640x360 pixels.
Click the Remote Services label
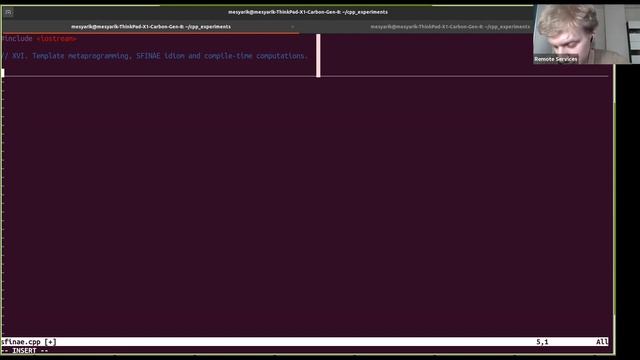point(556,59)
